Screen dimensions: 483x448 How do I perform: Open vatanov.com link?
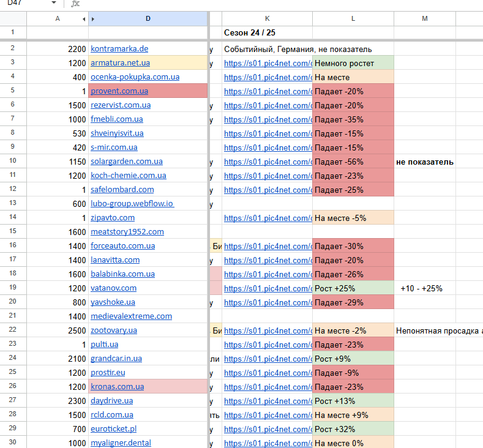[x=113, y=288]
